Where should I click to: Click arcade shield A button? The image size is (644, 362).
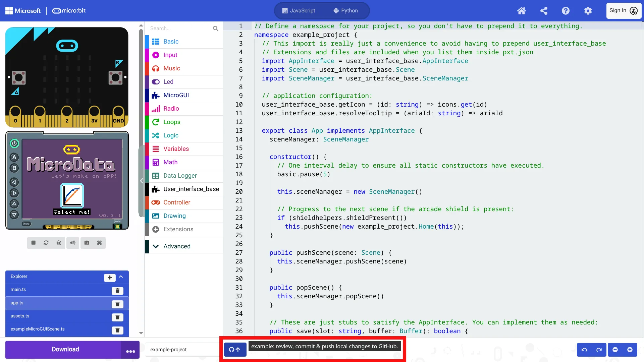[x=14, y=157]
